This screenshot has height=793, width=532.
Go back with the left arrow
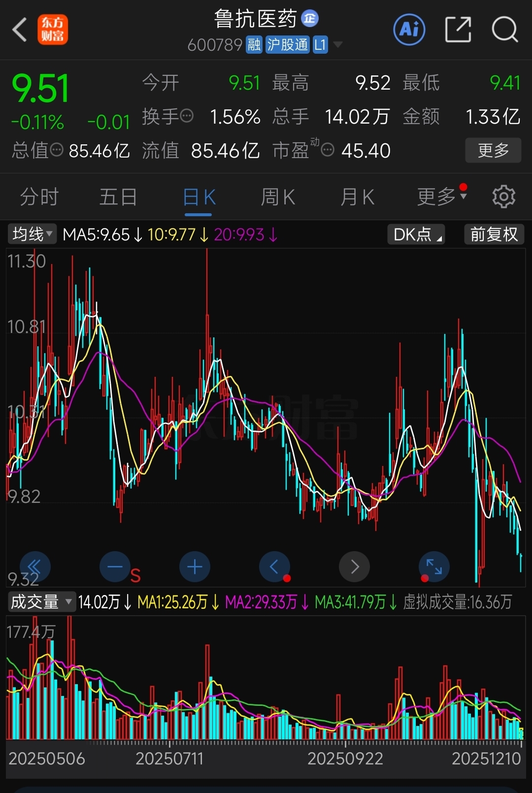pos(19,30)
